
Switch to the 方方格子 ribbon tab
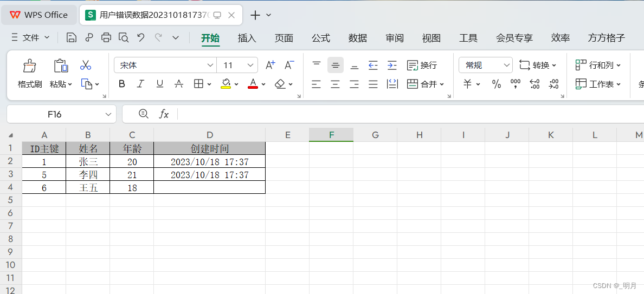607,38
